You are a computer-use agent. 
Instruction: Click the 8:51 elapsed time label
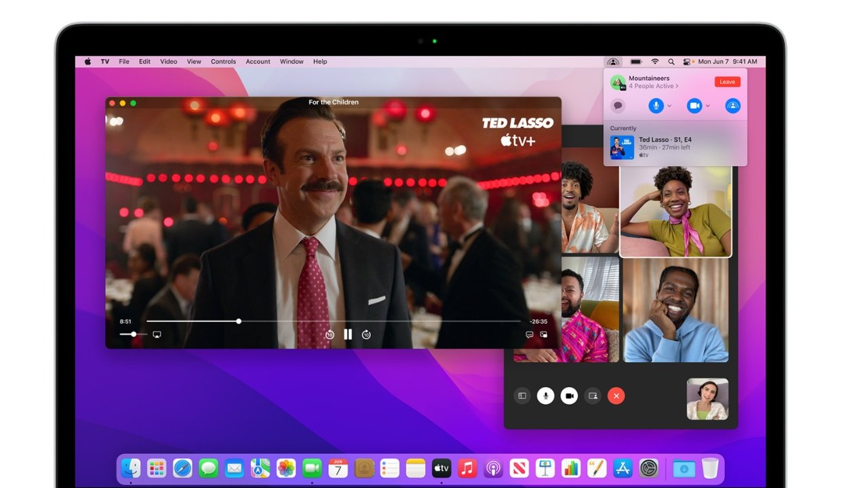(x=125, y=321)
